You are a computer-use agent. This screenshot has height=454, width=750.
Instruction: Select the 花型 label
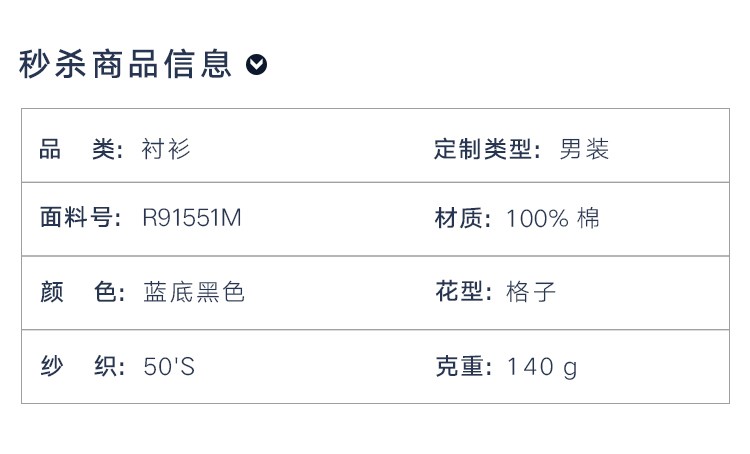(x=463, y=291)
